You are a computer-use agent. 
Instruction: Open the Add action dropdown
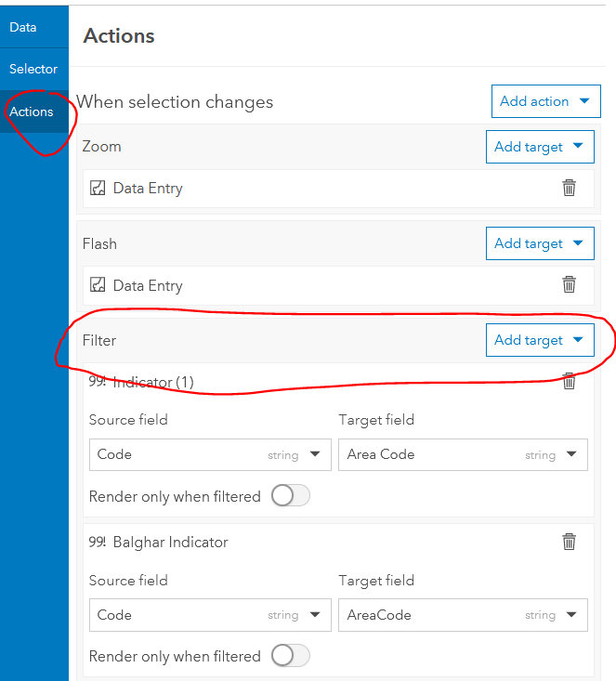(545, 101)
